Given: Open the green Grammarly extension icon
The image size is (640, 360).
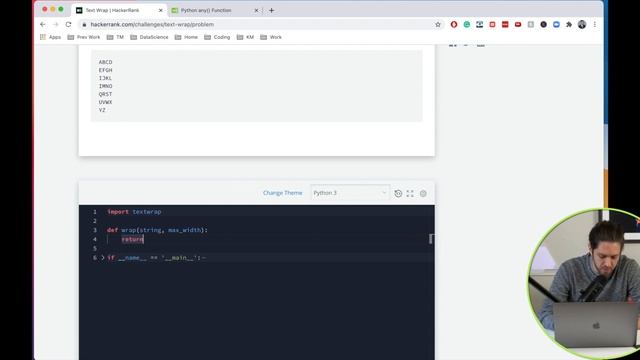Looking at the screenshot, I should 467,24.
